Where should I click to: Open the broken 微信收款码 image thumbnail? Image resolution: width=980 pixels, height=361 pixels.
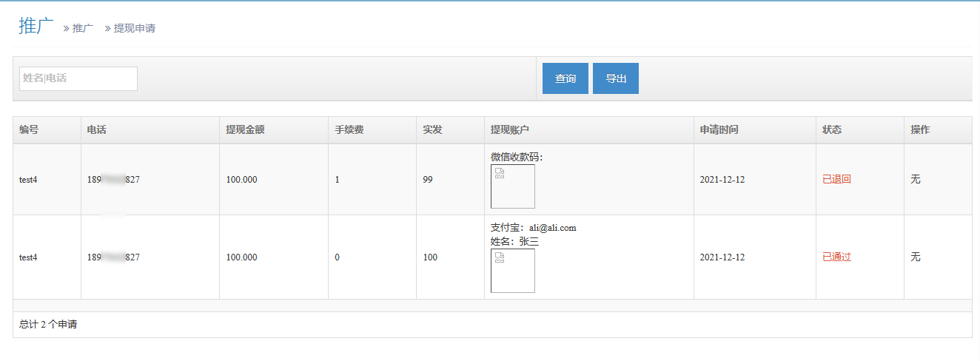pos(512,186)
